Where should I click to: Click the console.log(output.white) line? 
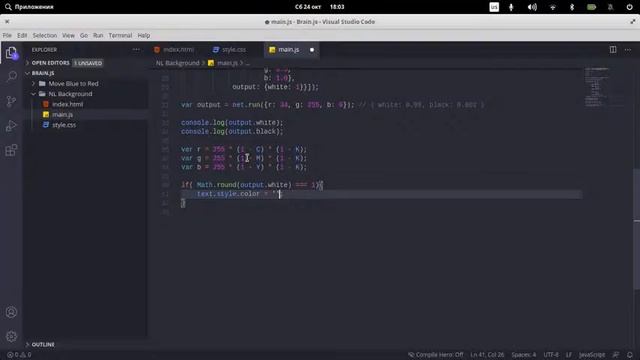point(232,122)
